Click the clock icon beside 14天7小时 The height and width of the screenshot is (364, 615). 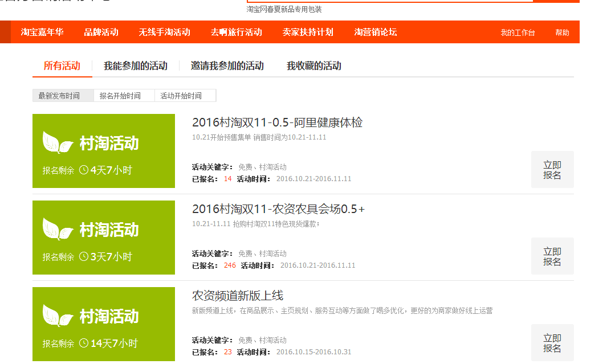(84, 343)
